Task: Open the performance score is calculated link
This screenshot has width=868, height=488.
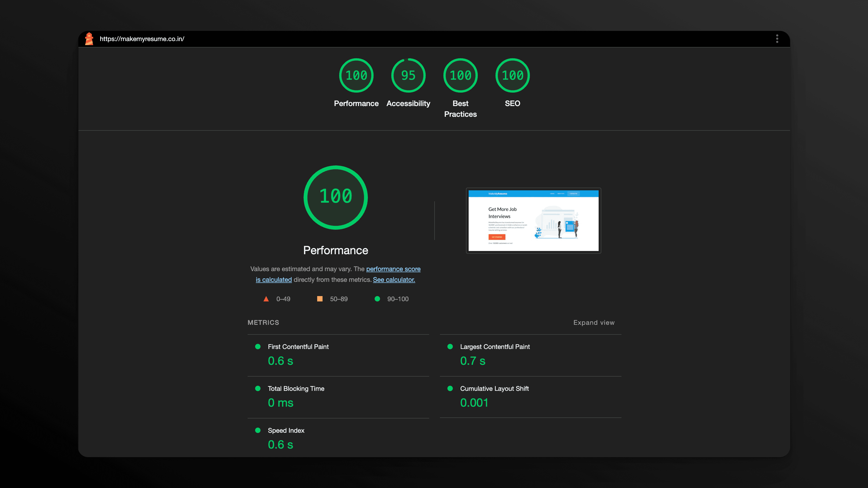Action: click(393, 269)
